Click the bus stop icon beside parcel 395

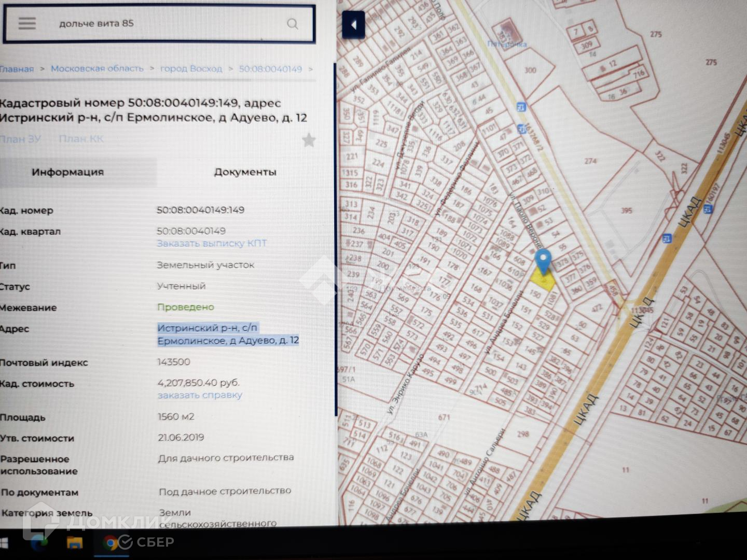coord(667,239)
